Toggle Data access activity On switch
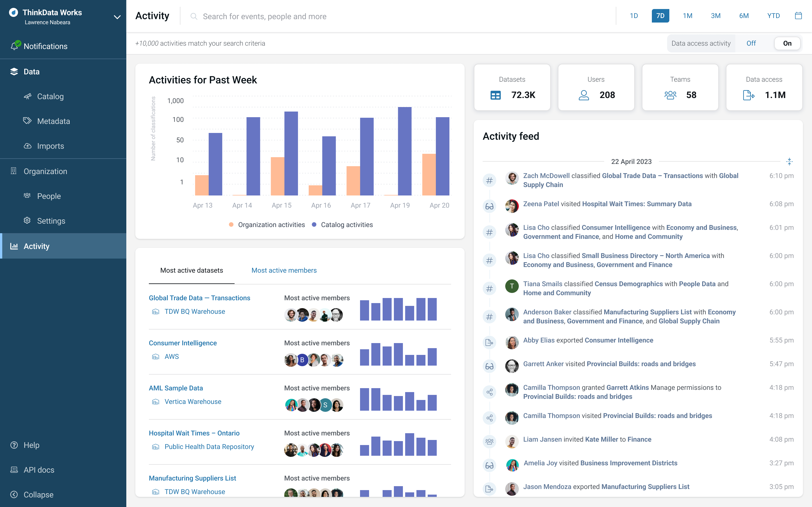Screen dimensions: 812x507 787,43
